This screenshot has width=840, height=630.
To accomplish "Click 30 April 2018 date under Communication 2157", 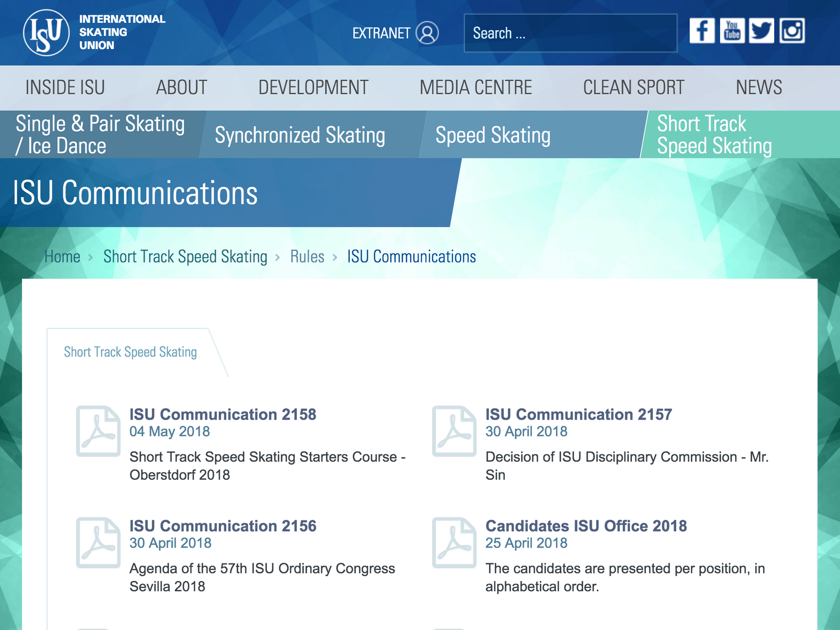I will click(x=526, y=431).
